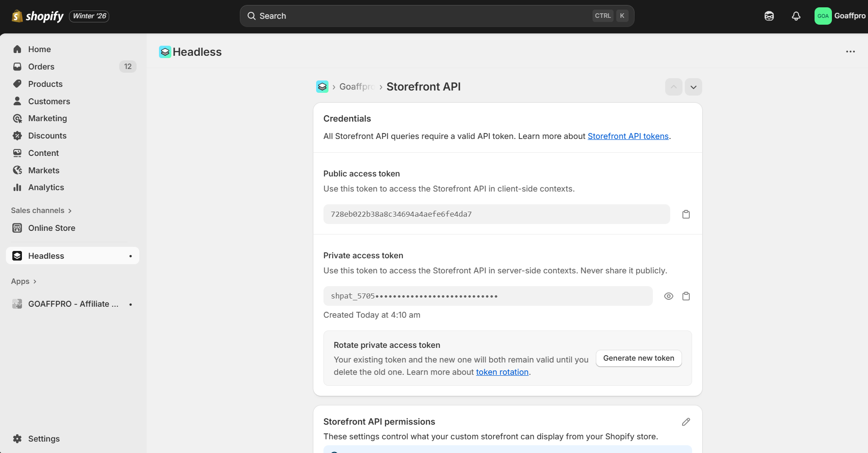
Task: Copy the public access token
Action: [686, 214]
